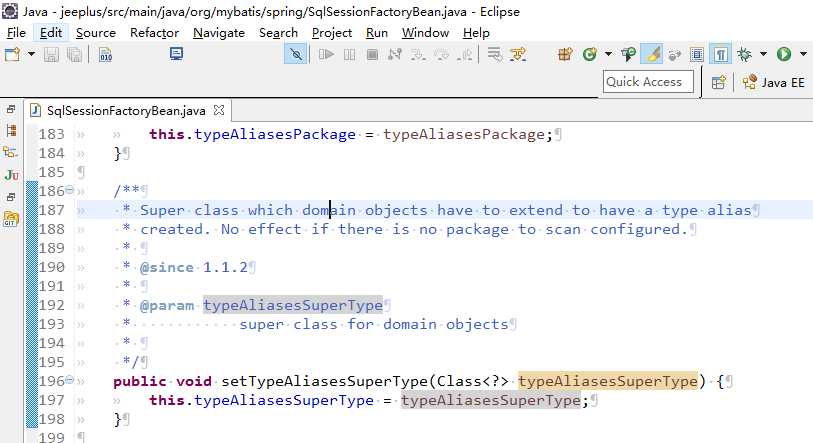Open the File menu
This screenshot has width=813, height=443.
pos(17,33)
